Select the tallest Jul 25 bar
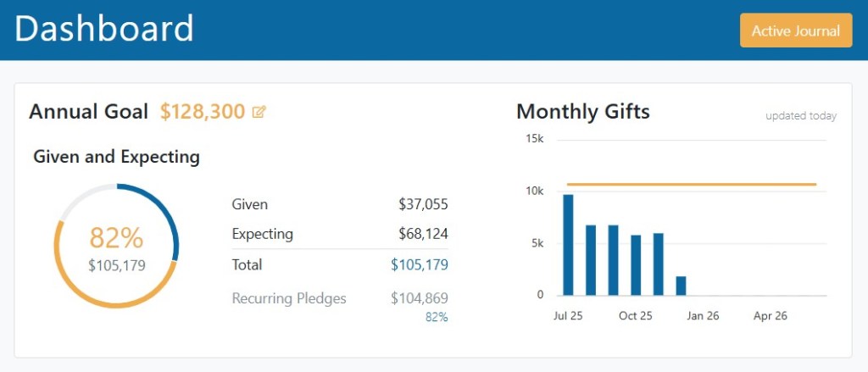The width and height of the screenshot is (868, 372). [x=568, y=246]
